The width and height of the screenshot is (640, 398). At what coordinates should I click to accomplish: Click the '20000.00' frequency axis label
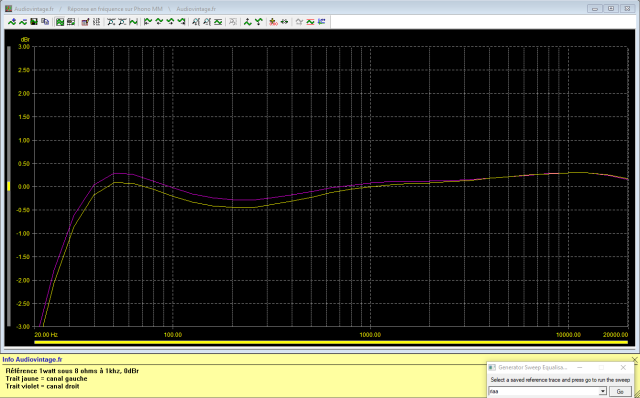coord(616,335)
